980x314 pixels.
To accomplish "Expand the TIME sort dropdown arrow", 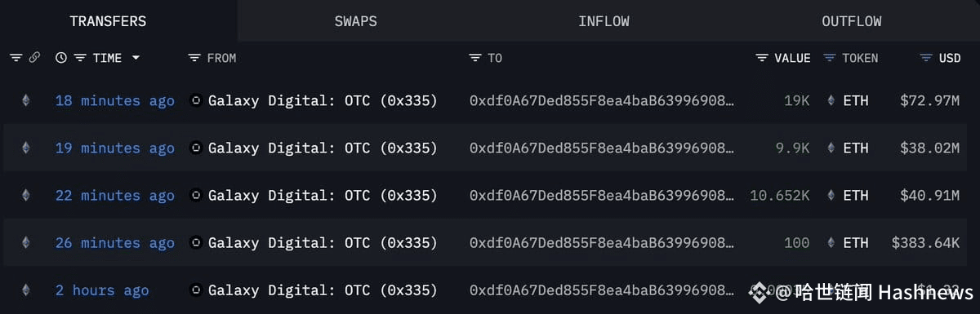I will pyautogui.click(x=136, y=58).
